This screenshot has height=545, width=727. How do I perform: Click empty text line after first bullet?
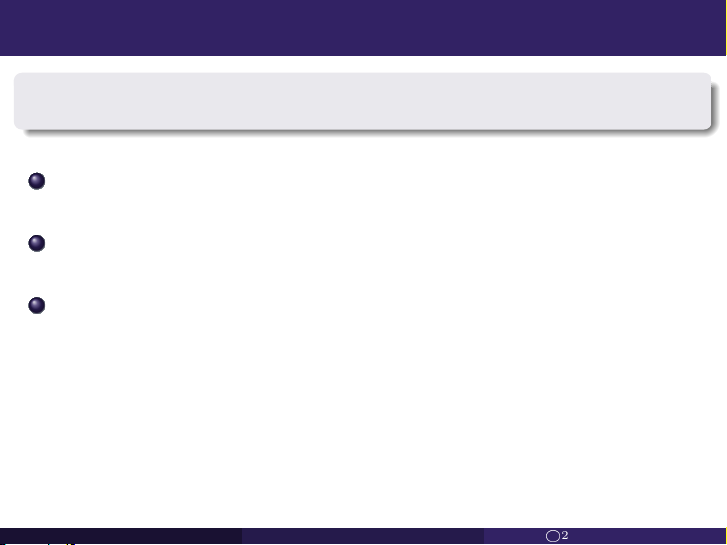371,181
